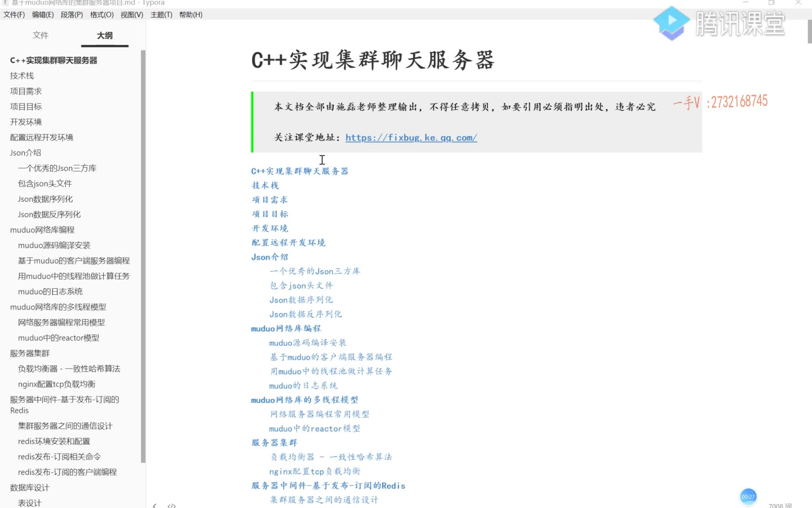Open 帮助(H) menu
This screenshot has width=812, height=508.
191,14
